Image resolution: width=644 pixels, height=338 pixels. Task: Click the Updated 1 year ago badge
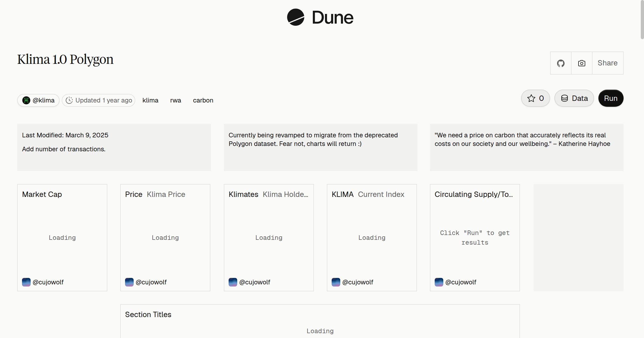click(98, 100)
